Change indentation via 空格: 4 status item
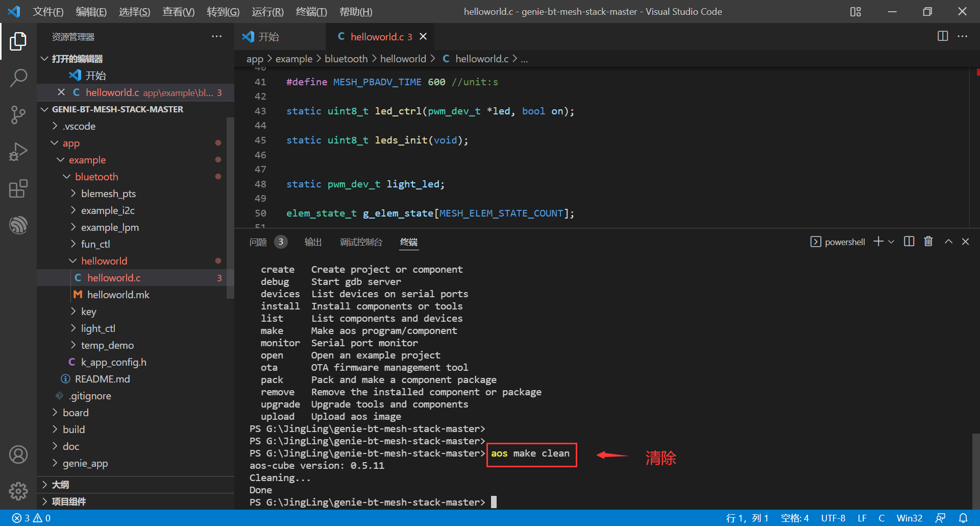The height and width of the screenshot is (526, 980). click(795, 518)
